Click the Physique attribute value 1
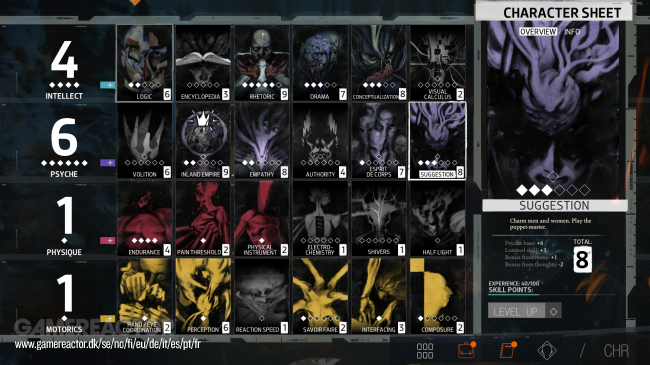The image size is (650, 365). [64, 216]
